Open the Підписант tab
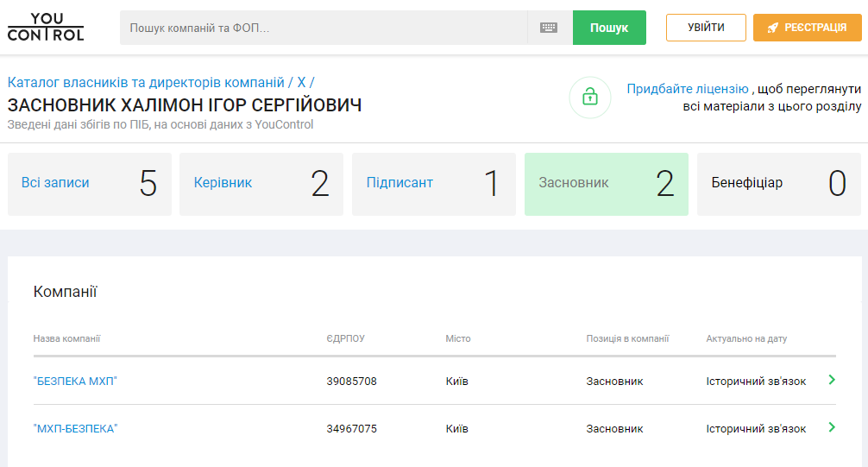 click(433, 184)
